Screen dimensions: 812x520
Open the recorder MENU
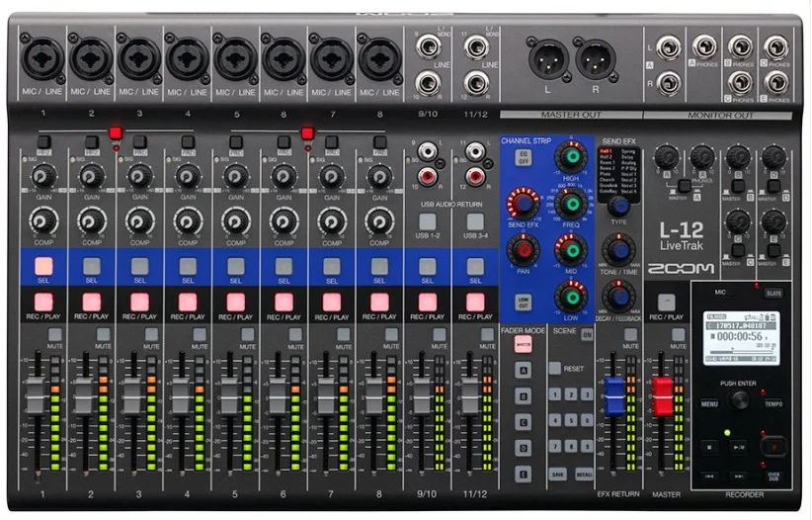click(709, 403)
